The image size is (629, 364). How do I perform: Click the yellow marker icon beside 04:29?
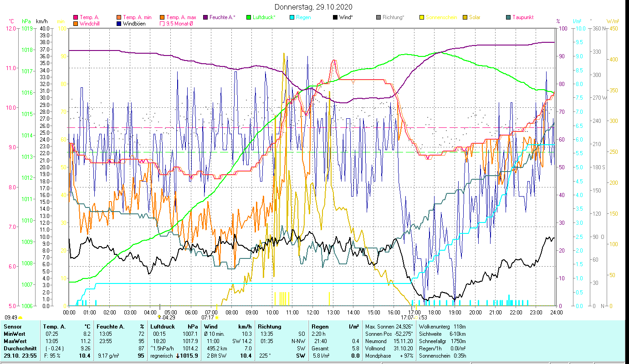[159, 316]
